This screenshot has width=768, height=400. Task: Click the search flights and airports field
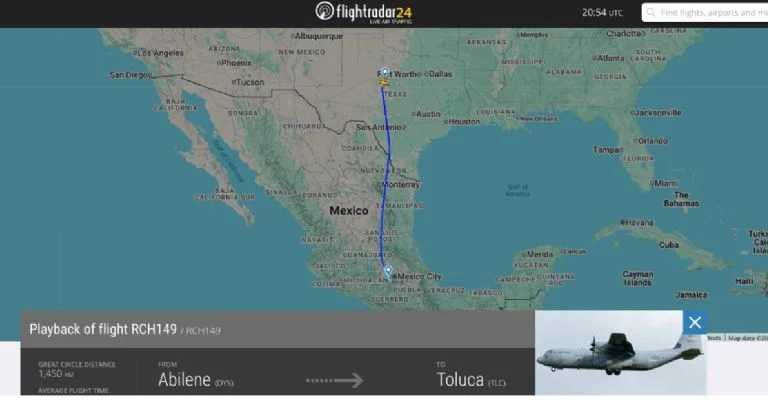705,13
